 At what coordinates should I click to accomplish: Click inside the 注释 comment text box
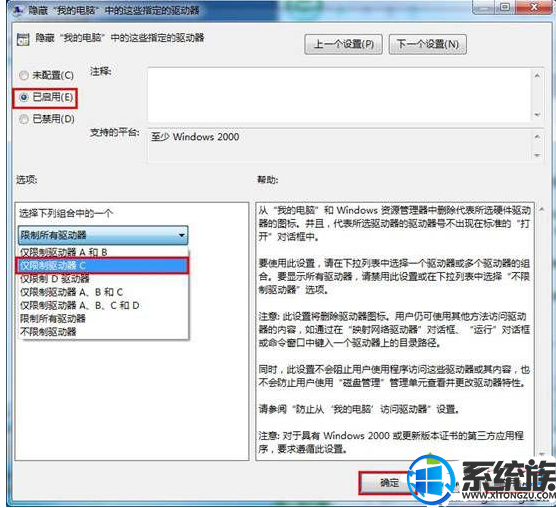340,95
